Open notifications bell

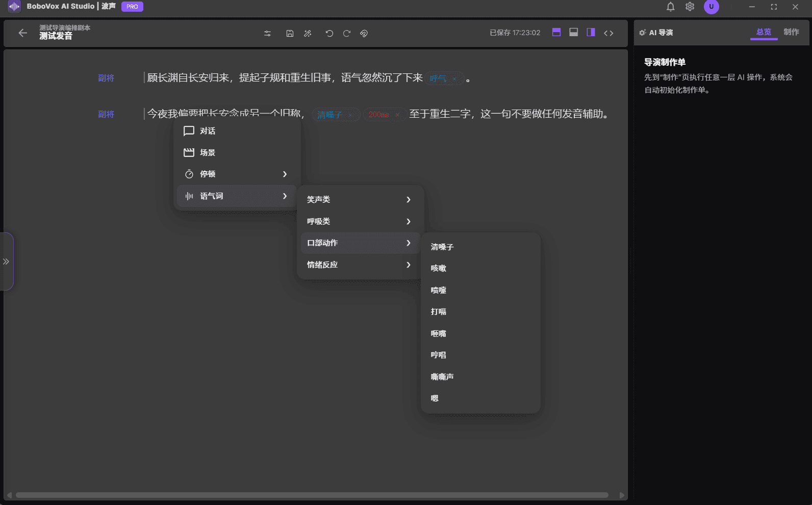click(671, 7)
